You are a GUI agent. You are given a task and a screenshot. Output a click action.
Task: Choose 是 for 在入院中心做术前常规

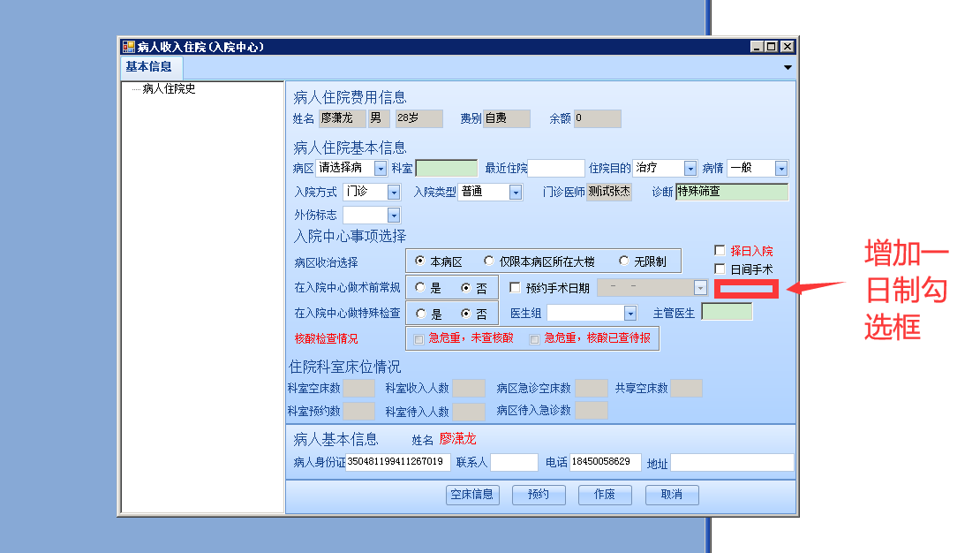pyautogui.click(x=420, y=287)
